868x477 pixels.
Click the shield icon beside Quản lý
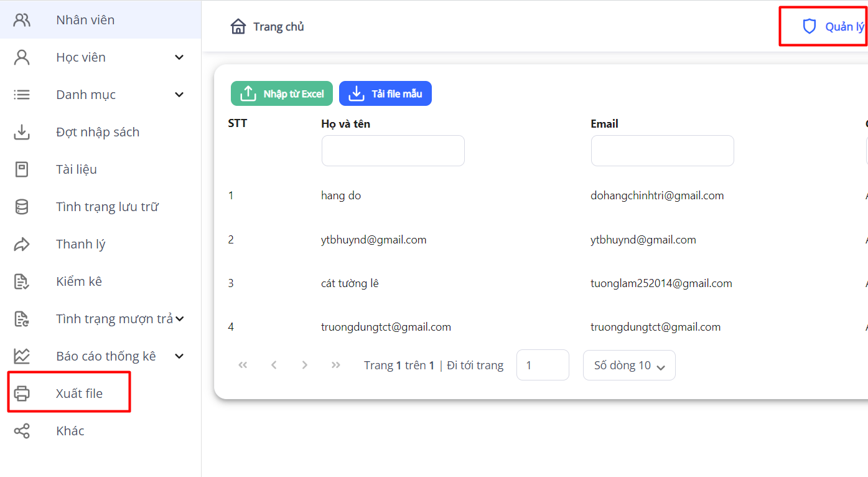click(x=809, y=27)
